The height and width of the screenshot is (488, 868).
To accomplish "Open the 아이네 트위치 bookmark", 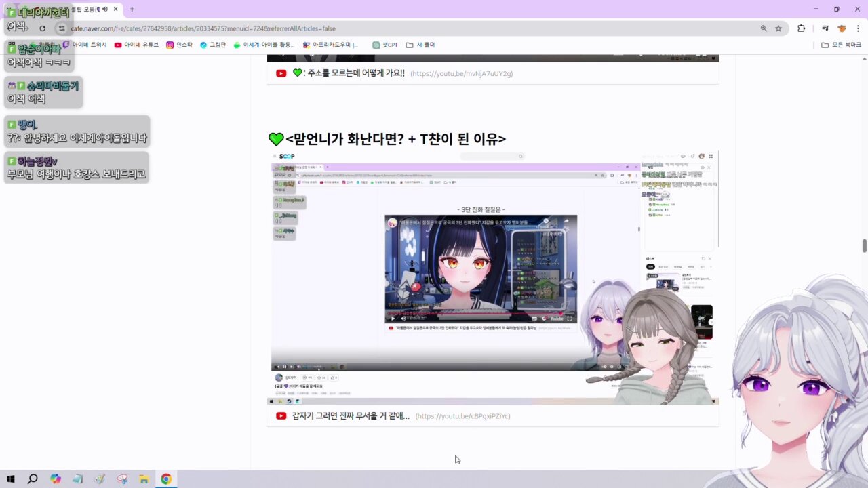I will [x=85, y=45].
